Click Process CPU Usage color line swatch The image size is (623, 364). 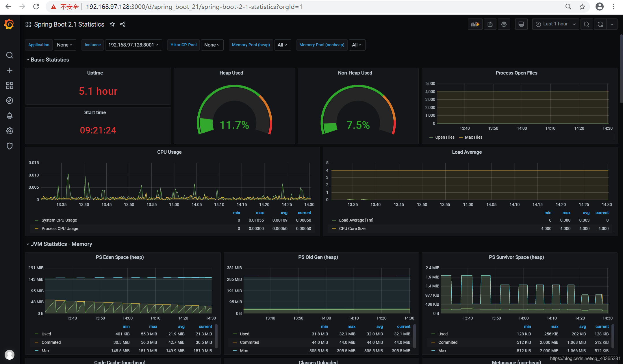coord(37,229)
